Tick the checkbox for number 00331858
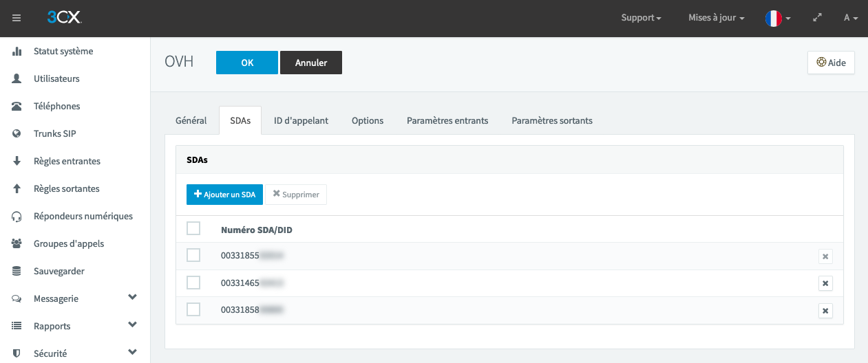The width and height of the screenshot is (868, 363). coord(193,309)
